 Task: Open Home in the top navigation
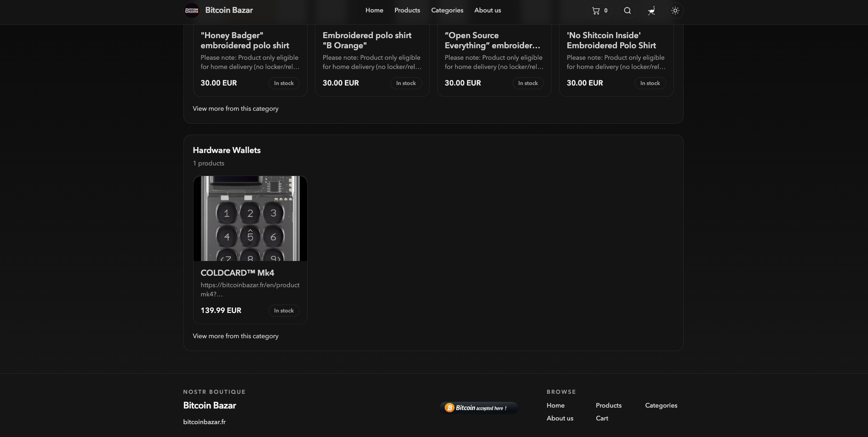tap(374, 10)
